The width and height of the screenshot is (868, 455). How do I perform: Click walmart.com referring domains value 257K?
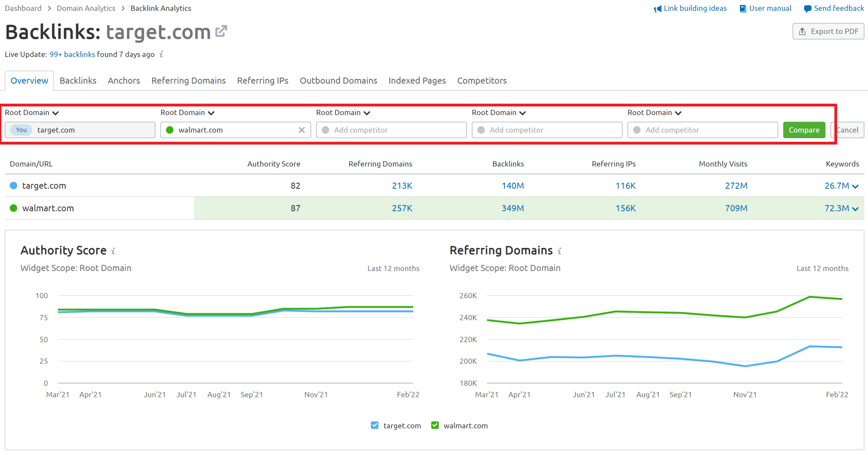pyautogui.click(x=402, y=208)
